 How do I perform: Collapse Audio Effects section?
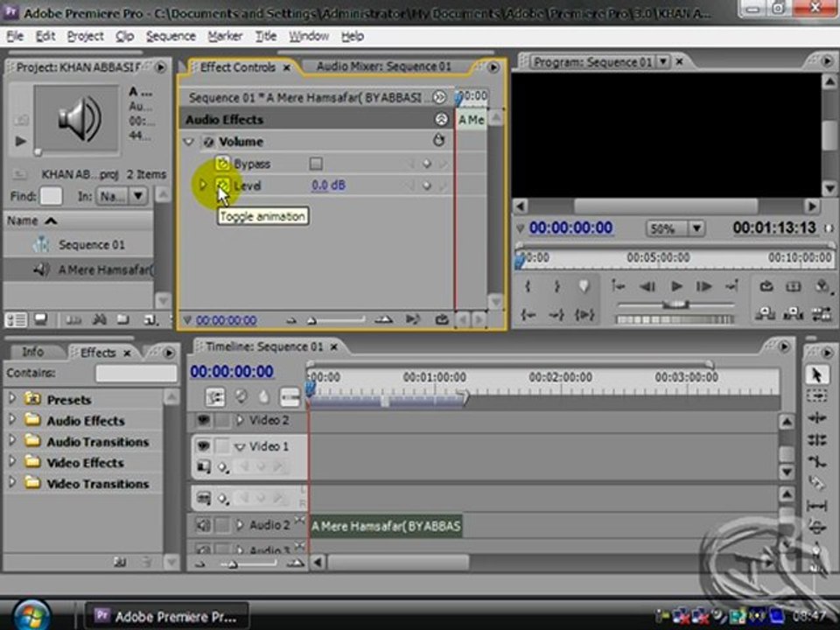(x=441, y=120)
